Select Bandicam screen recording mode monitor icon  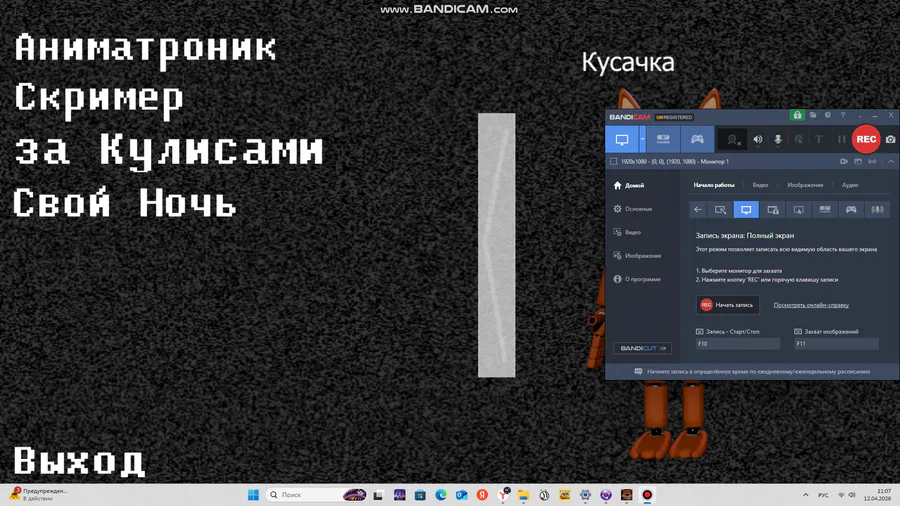click(622, 139)
